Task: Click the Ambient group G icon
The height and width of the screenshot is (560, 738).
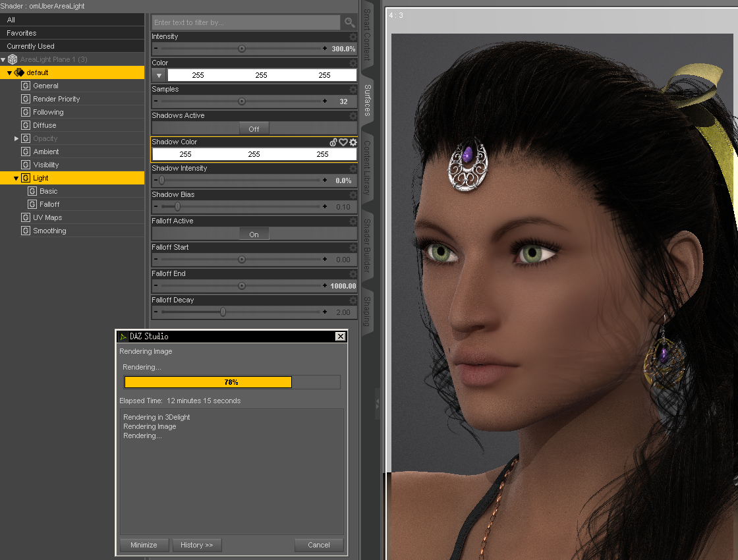Action: (x=26, y=152)
